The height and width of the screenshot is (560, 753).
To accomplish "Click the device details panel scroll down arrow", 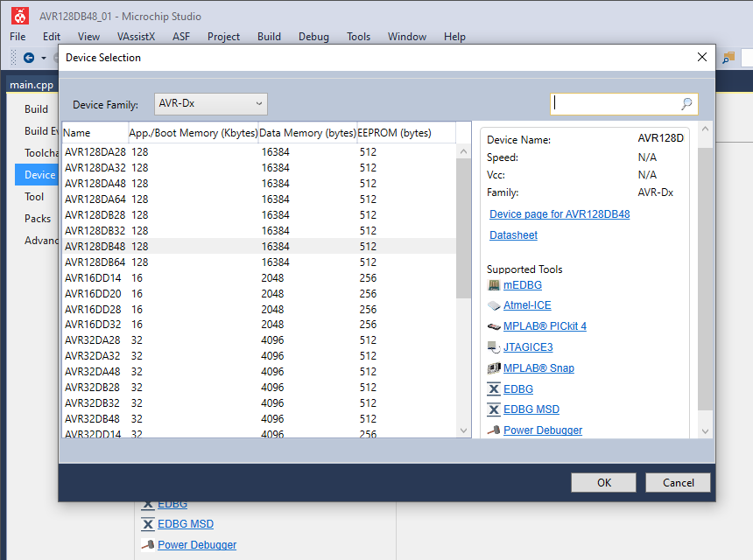I will click(x=705, y=430).
